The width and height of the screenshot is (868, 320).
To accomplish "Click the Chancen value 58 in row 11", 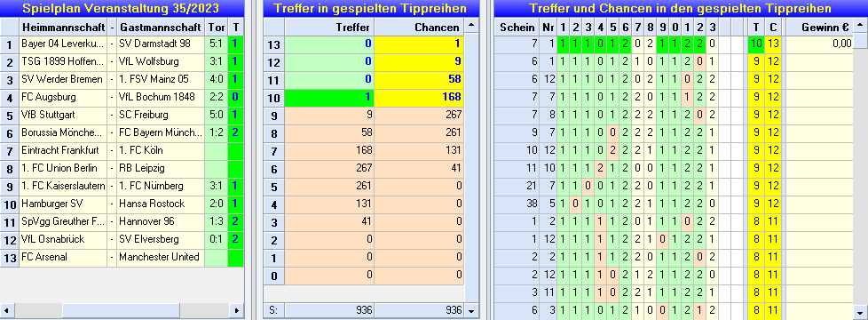I will point(419,79).
